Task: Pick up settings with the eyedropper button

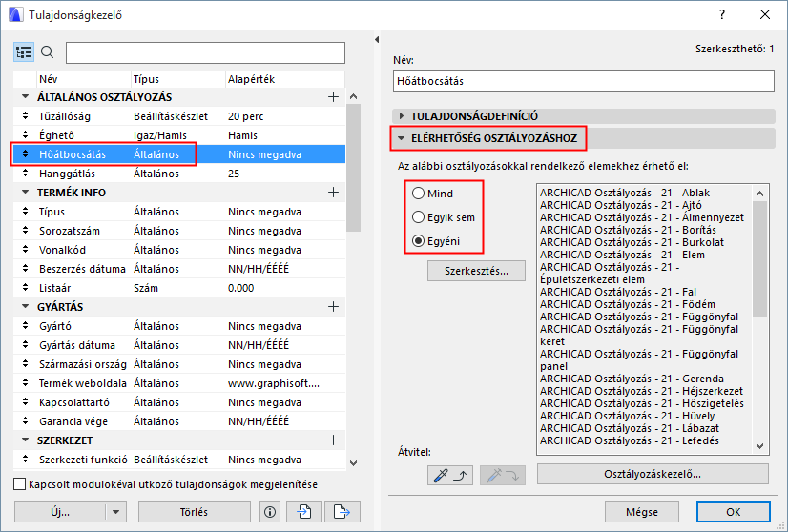Action: point(449,475)
